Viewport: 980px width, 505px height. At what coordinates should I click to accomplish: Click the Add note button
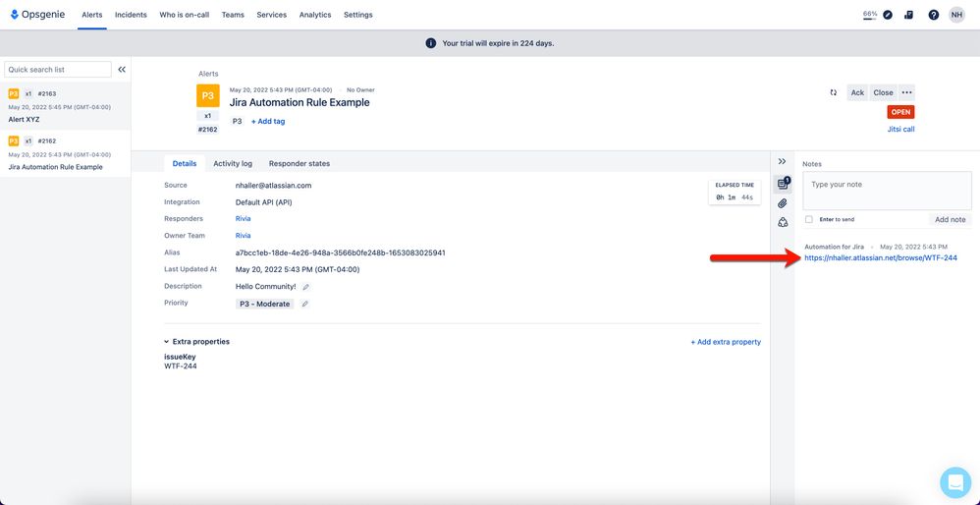click(950, 219)
